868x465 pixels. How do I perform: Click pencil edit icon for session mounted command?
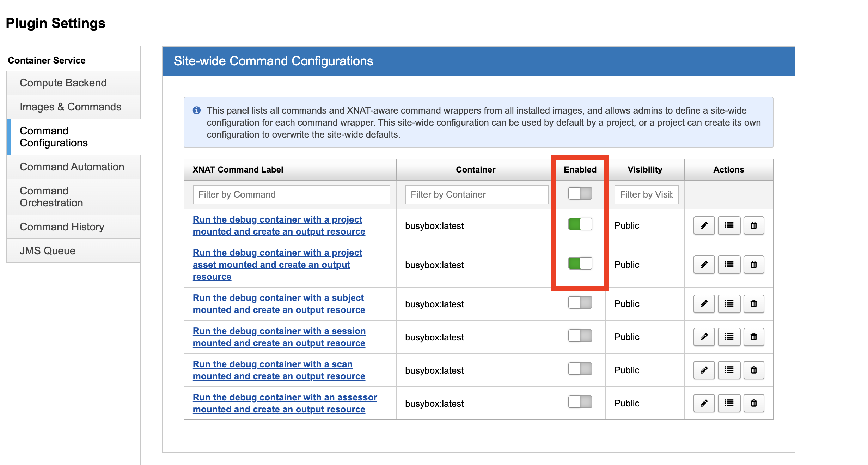tap(704, 337)
